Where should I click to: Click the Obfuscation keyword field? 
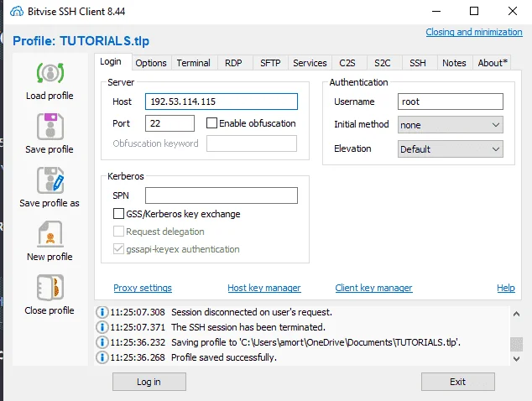pyautogui.click(x=252, y=143)
